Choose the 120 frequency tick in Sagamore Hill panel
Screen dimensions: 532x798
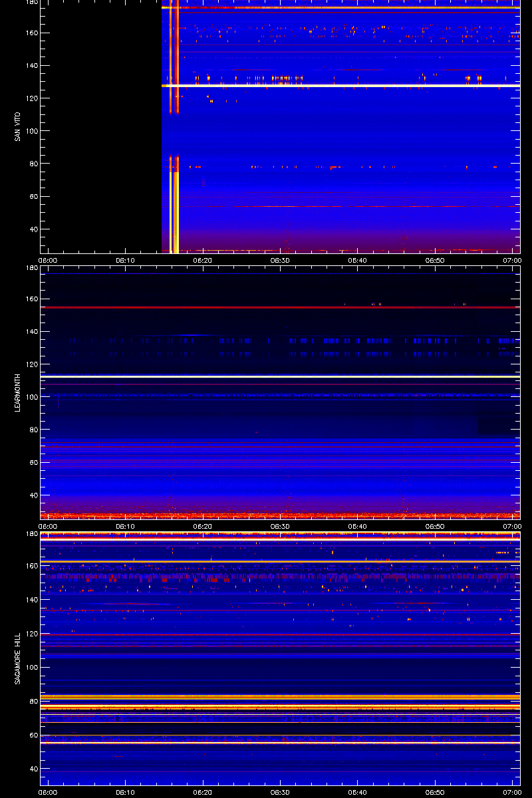coord(31,634)
